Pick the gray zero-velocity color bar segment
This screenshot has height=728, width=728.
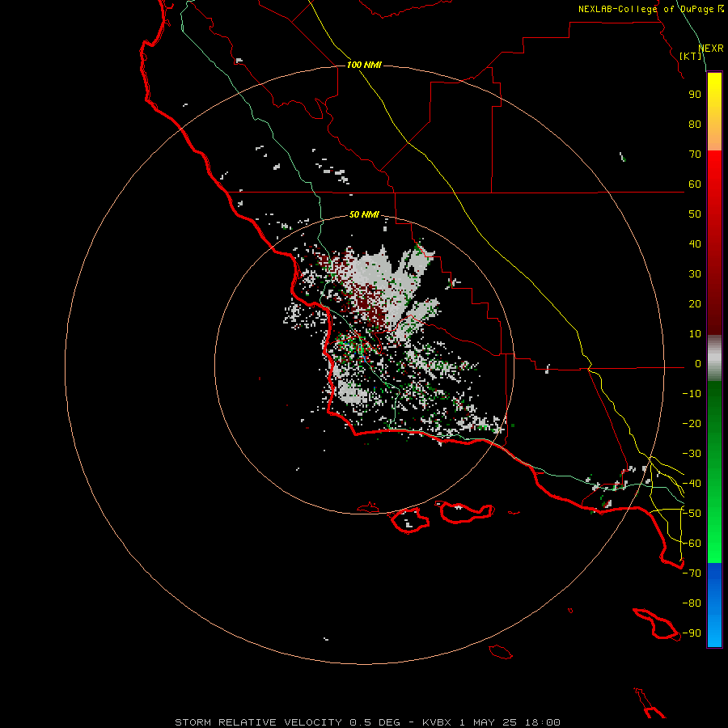[x=714, y=358]
